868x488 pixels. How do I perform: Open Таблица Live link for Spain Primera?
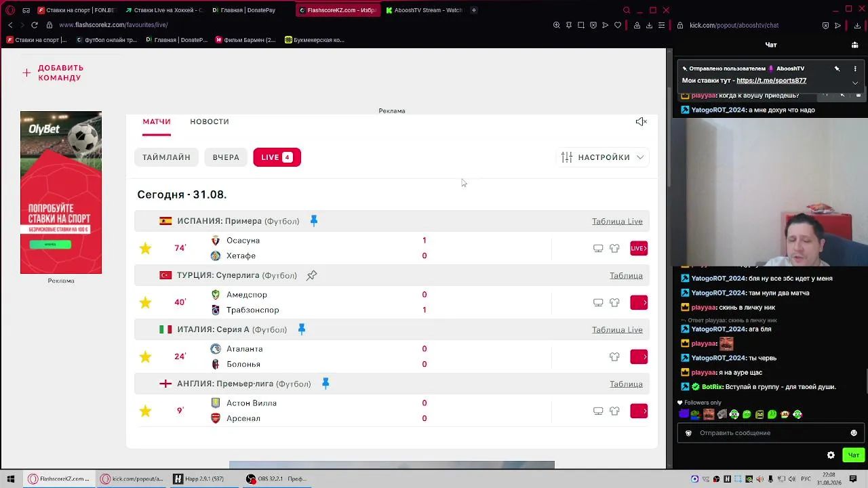tap(617, 221)
